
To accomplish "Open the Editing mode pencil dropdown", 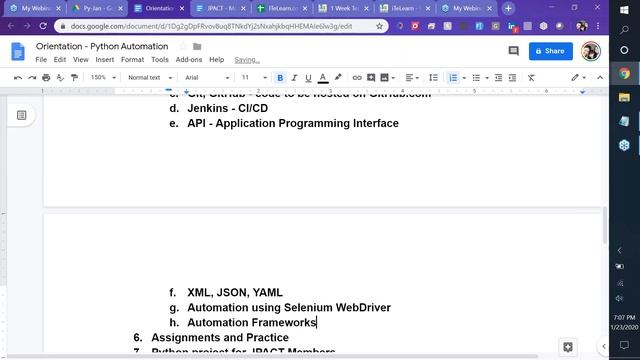I will [x=578, y=78].
